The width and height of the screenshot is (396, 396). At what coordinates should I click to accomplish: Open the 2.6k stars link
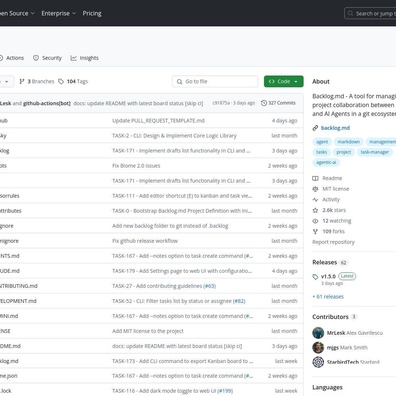pos(334,210)
